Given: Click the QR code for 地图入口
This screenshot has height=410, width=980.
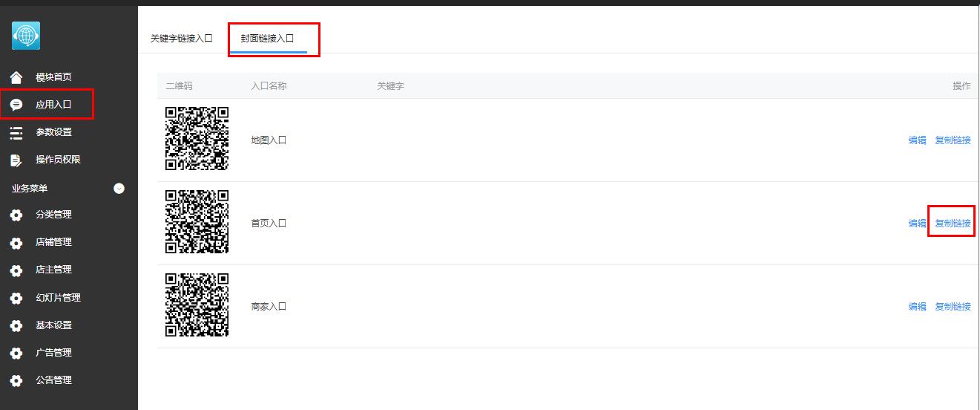Looking at the screenshot, I should point(197,139).
